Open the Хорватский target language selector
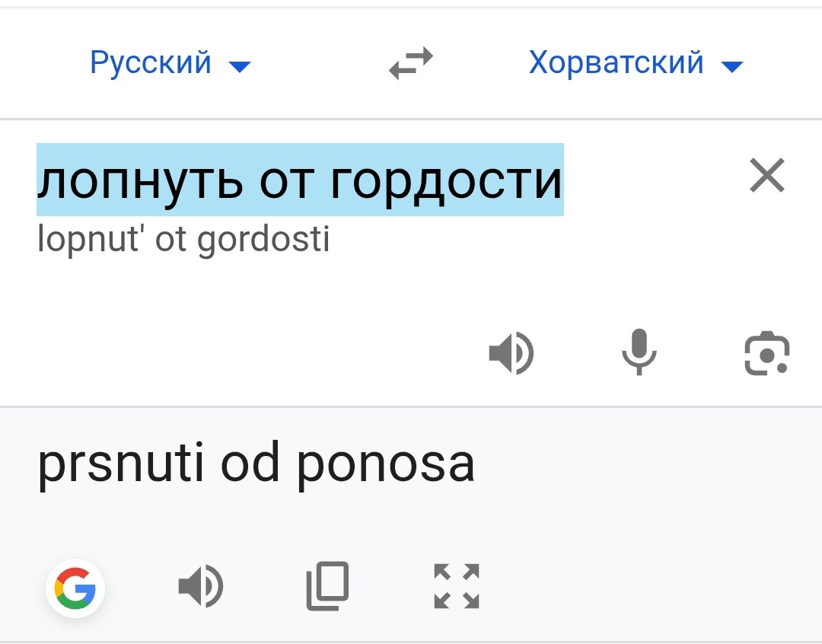This screenshot has width=822, height=644. [616, 62]
